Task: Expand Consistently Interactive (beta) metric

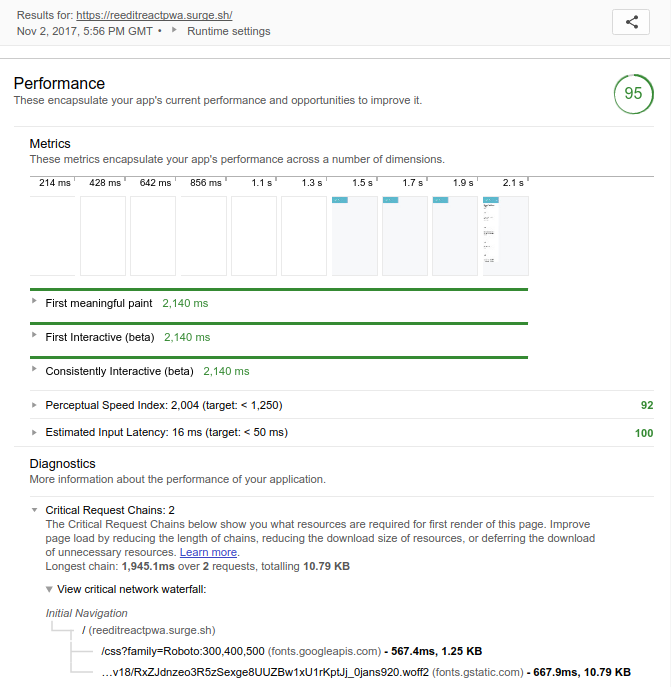Action: (119, 371)
